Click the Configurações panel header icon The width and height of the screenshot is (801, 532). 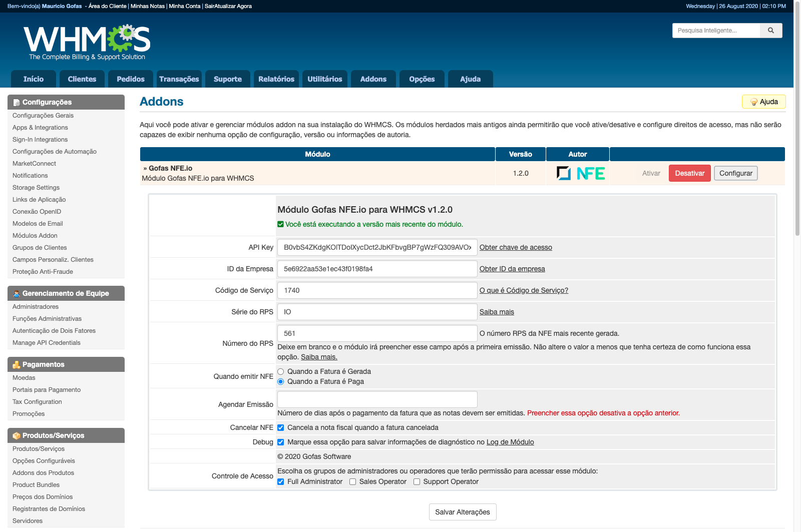click(x=17, y=102)
